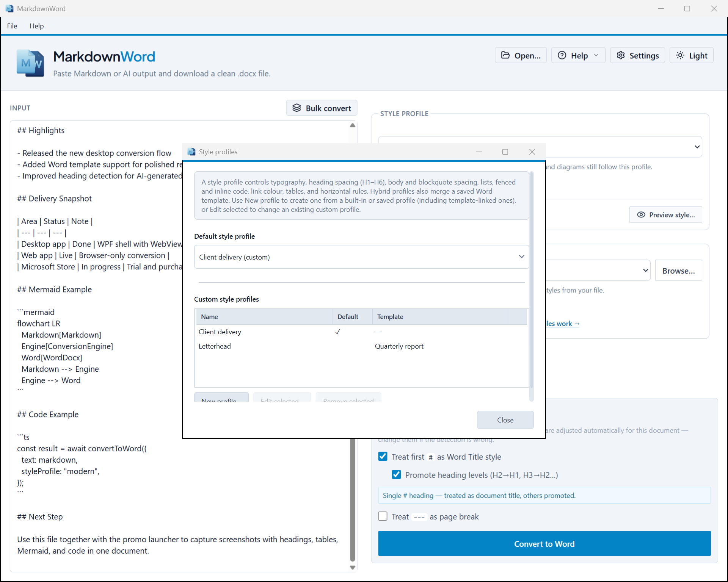This screenshot has height=582, width=728.
Task: Minimize the Style profiles dialog
Action: tap(479, 152)
